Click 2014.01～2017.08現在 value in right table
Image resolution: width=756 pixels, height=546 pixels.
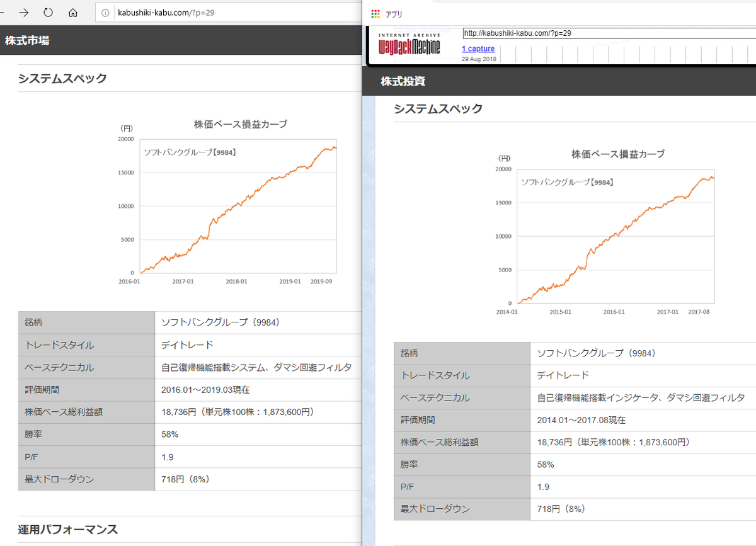581,420
